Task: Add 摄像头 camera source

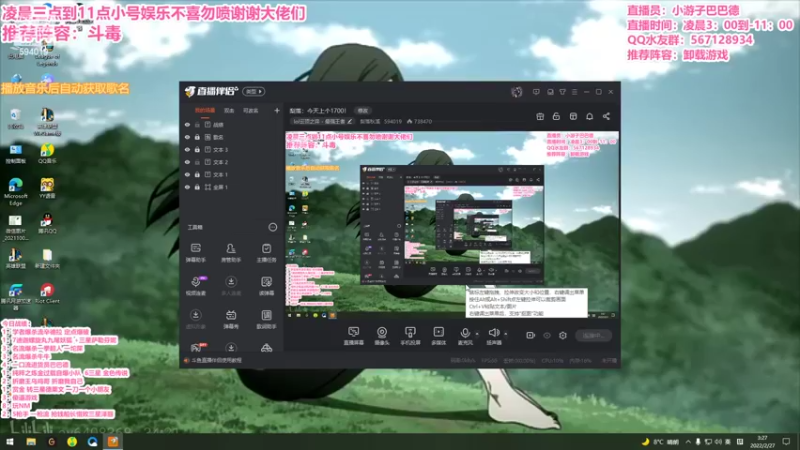Action: [x=382, y=336]
